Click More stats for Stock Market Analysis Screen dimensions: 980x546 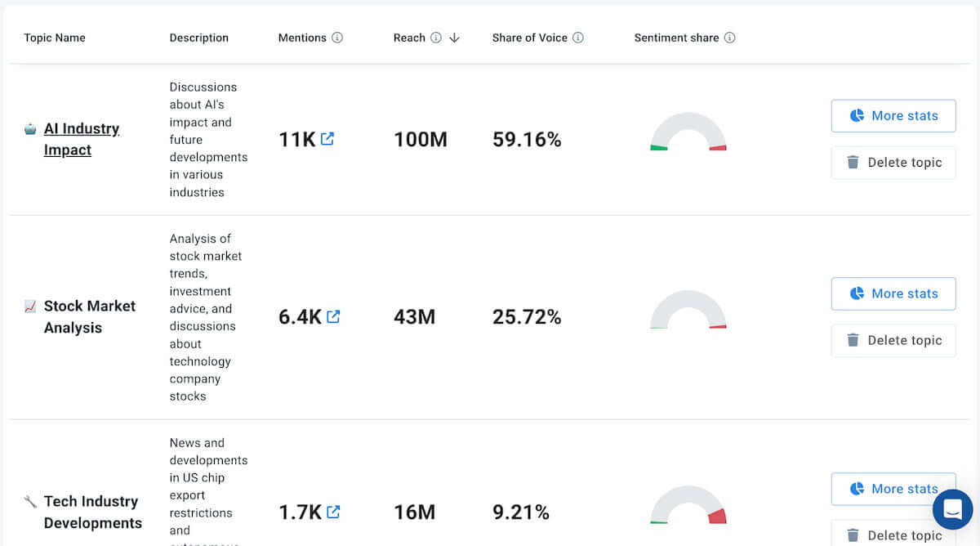tap(893, 293)
